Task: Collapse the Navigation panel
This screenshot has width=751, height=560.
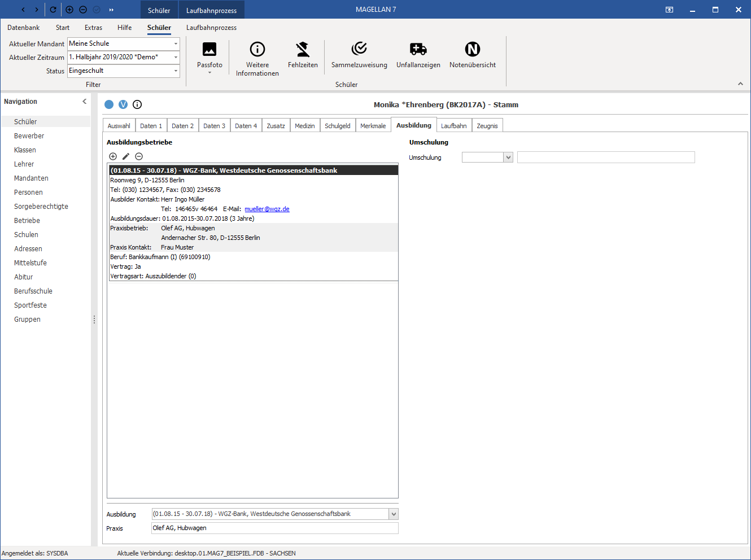Action: (x=85, y=102)
